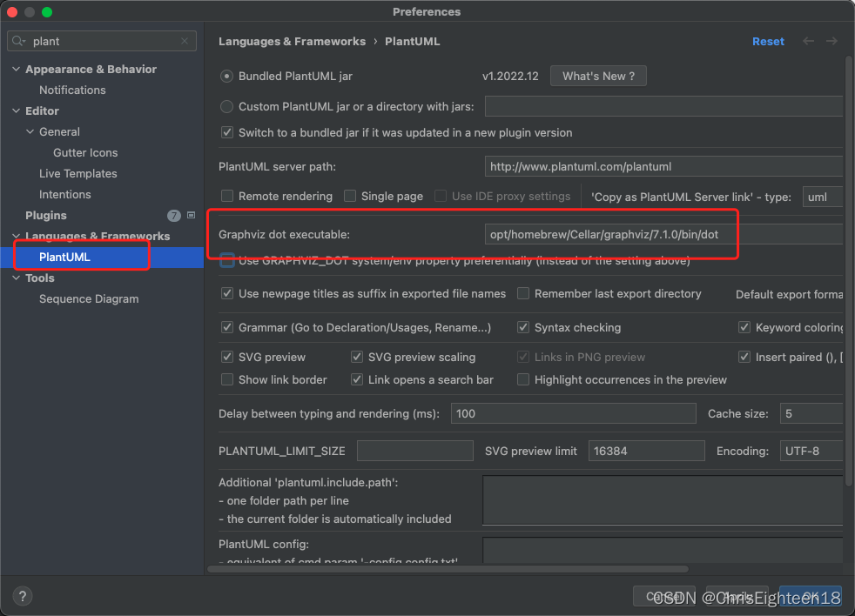The image size is (855, 616).
Task: Click the PLANTUML_LIMIT_SIZE field
Action: point(415,451)
